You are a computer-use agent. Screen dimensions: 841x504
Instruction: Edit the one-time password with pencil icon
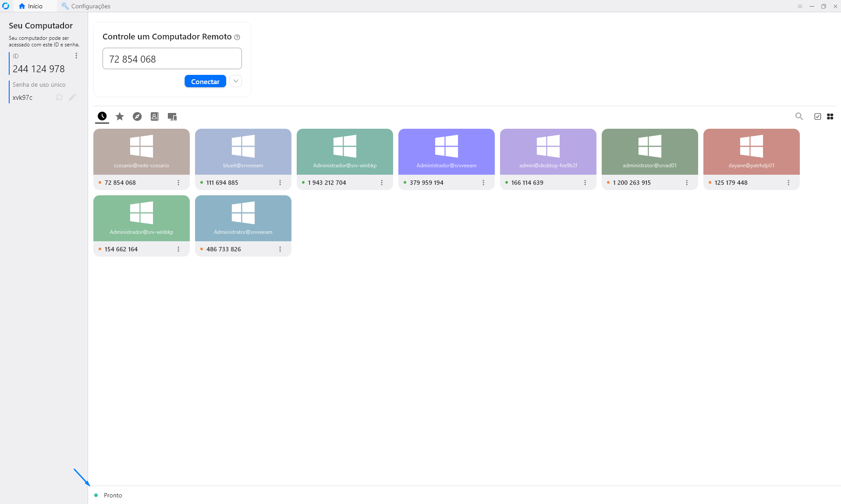point(72,97)
